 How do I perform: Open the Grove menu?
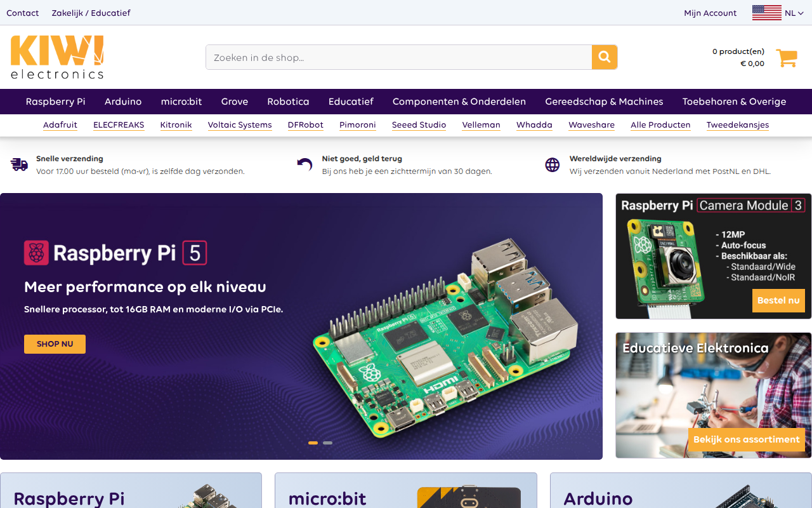point(235,102)
